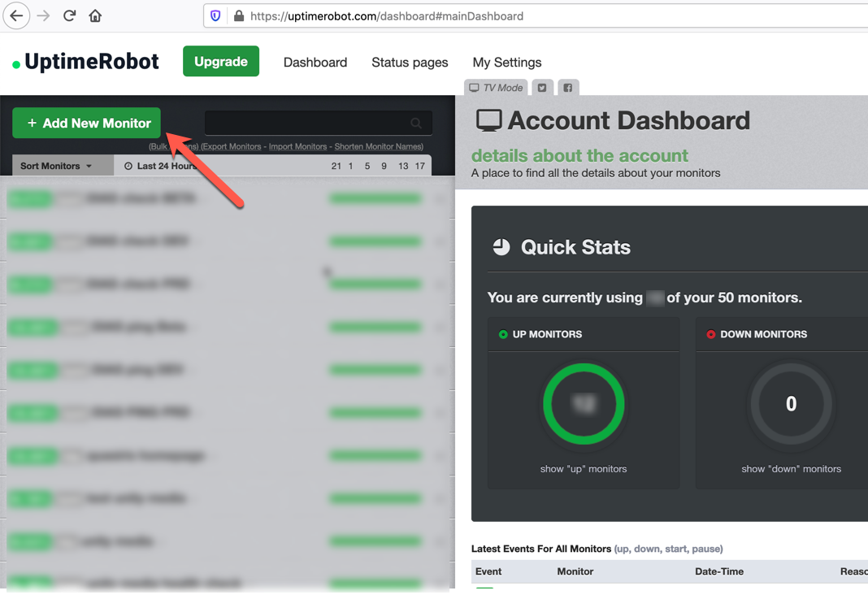
Task: Click the hour label 21 in the timeline header
Action: tap(336, 166)
